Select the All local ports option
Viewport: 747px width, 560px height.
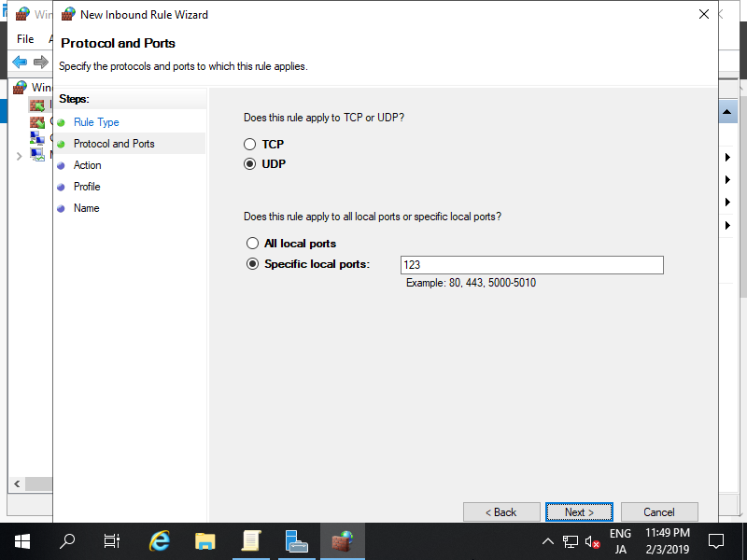click(x=252, y=244)
